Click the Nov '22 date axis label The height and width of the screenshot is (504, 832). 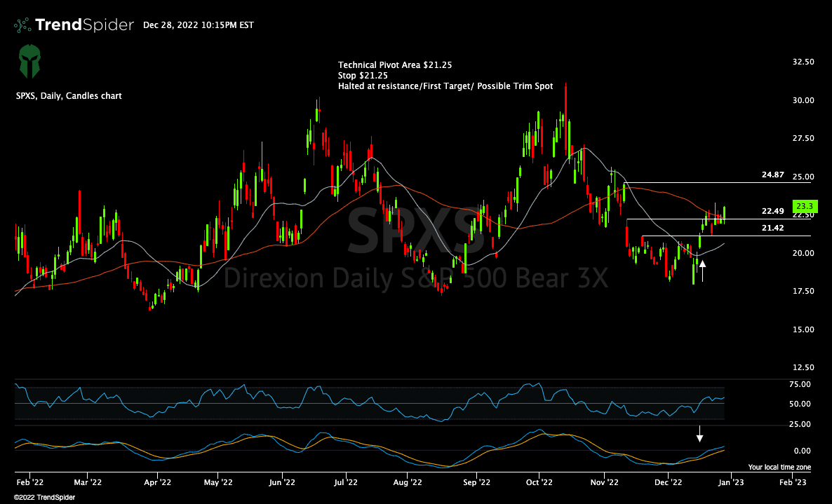point(605,482)
